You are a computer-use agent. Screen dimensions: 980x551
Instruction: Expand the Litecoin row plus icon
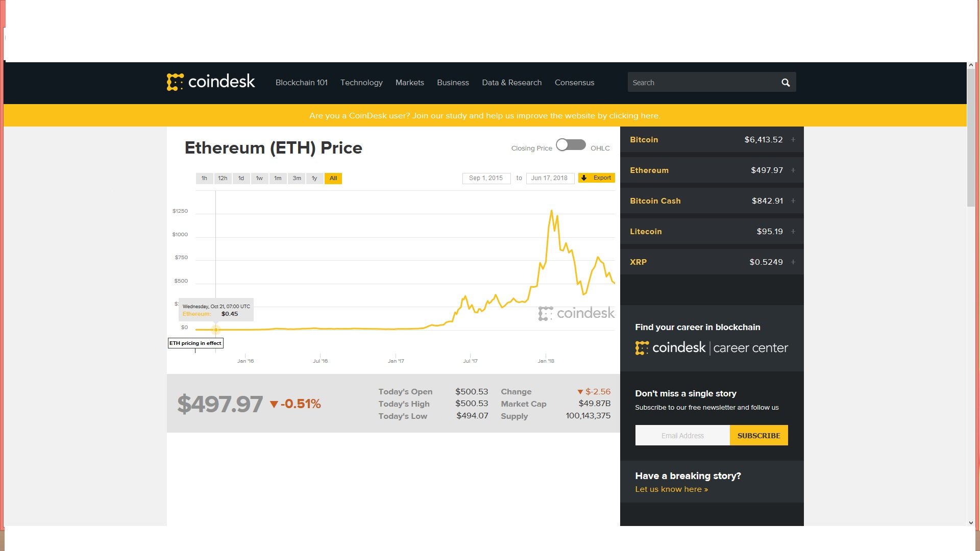(x=793, y=232)
